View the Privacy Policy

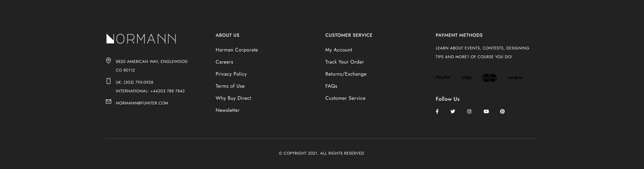231,74
